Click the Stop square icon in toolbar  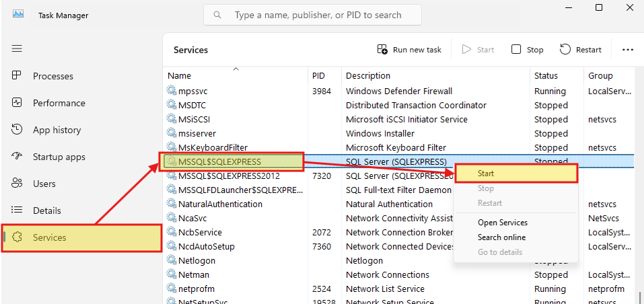coord(516,49)
